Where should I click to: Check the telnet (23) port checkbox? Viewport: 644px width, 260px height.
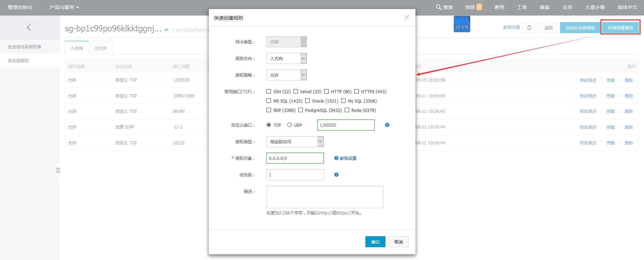click(296, 92)
